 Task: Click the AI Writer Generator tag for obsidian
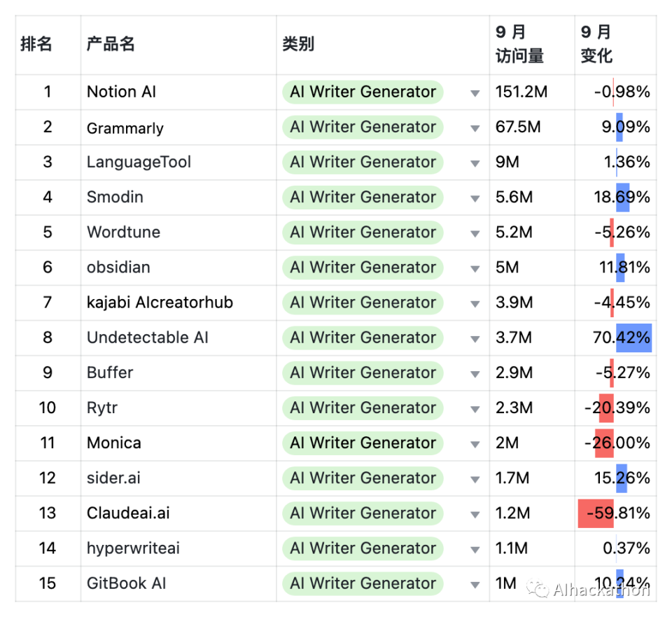(x=363, y=268)
